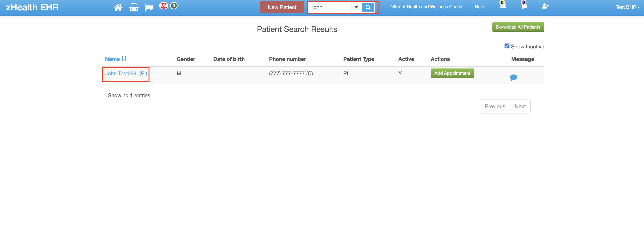Click the Gender column header
The height and width of the screenshot is (227, 644).
pos(186,59)
